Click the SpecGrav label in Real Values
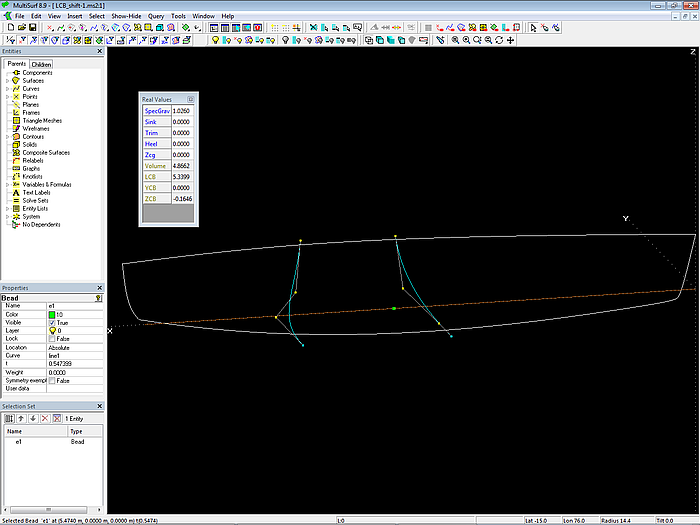The width and height of the screenshot is (700, 525). click(155, 111)
